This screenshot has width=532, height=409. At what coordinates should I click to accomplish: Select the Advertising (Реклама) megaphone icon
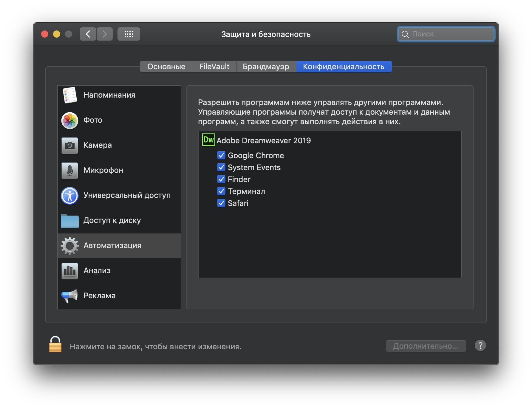pyautogui.click(x=70, y=296)
